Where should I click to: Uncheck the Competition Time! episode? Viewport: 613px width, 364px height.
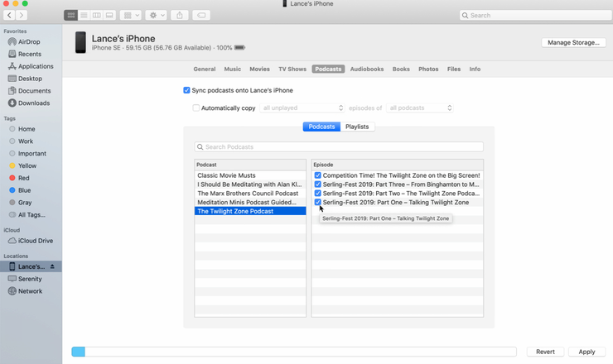(x=318, y=175)
